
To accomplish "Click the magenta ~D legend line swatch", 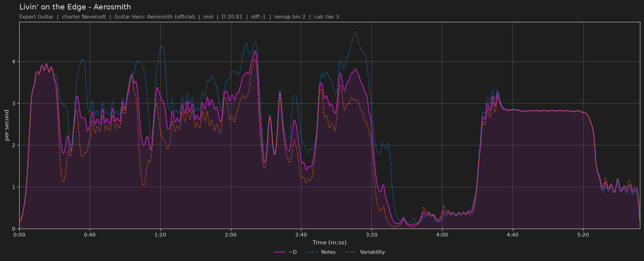I will pyautogui.click(x=280, y=252).
